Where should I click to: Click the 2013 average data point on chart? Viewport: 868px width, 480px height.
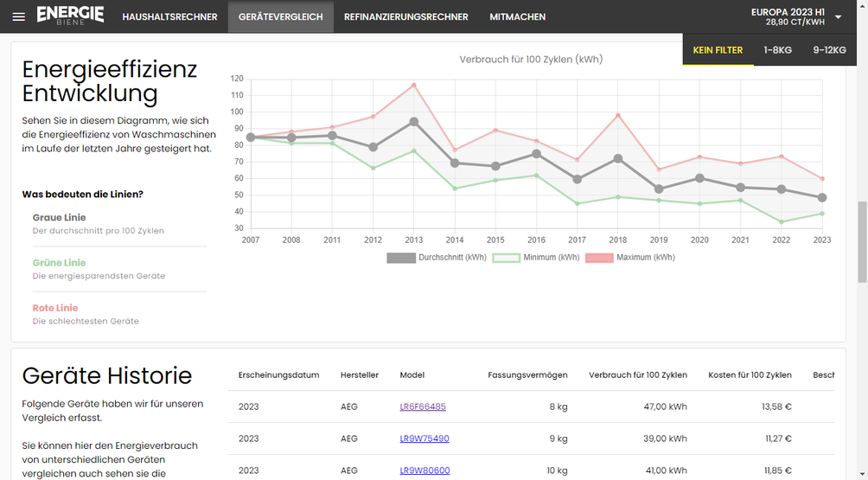[x=414, y=122]
